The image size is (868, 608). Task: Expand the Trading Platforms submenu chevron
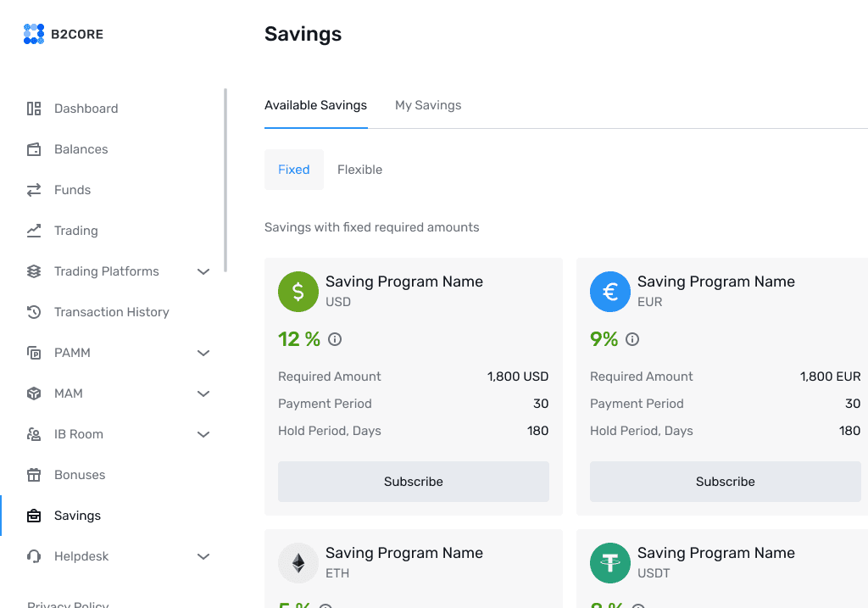(203, 271)
